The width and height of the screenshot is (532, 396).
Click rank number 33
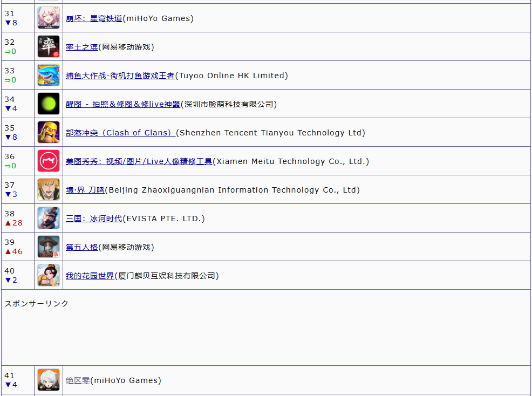click(x=10, y=71)
